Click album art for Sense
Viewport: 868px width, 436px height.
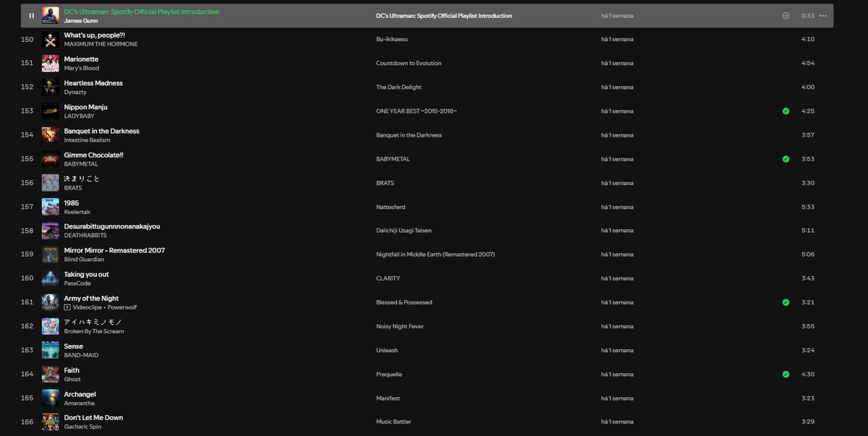coord(51,351)
